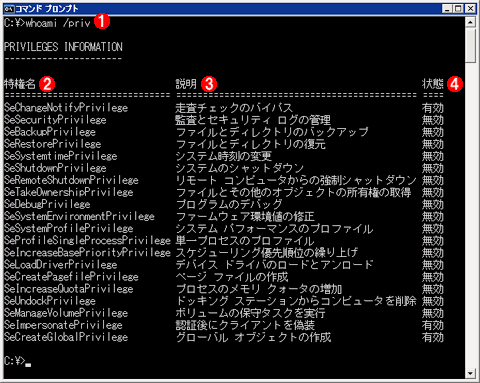Click the 'PRIVILEGES INFORMATION' heading
The height and width of the screenshot is (383, 480).
point(63,47)
